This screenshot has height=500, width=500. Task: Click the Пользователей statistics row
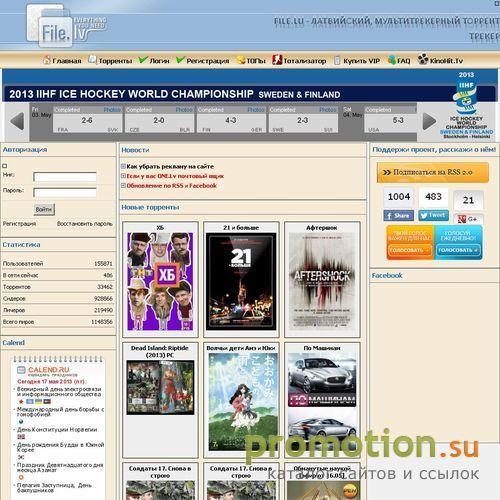coord(58,264)
